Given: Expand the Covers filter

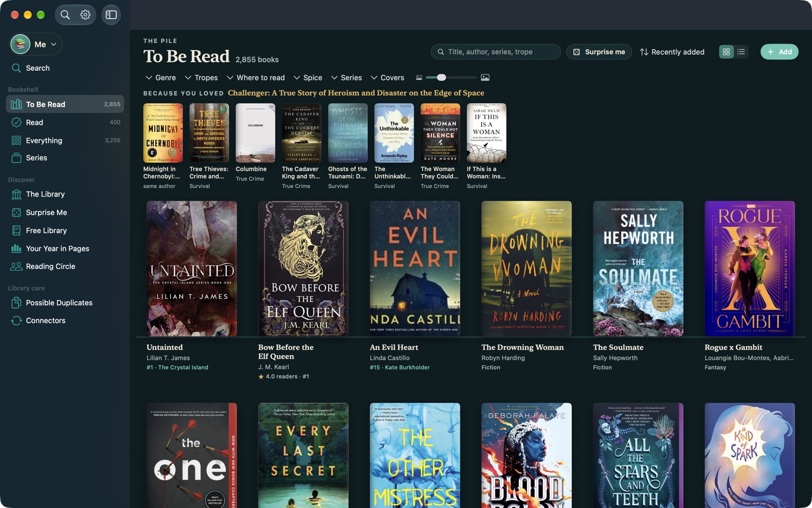Looking at the screenshot, I should tap(387, 78).
